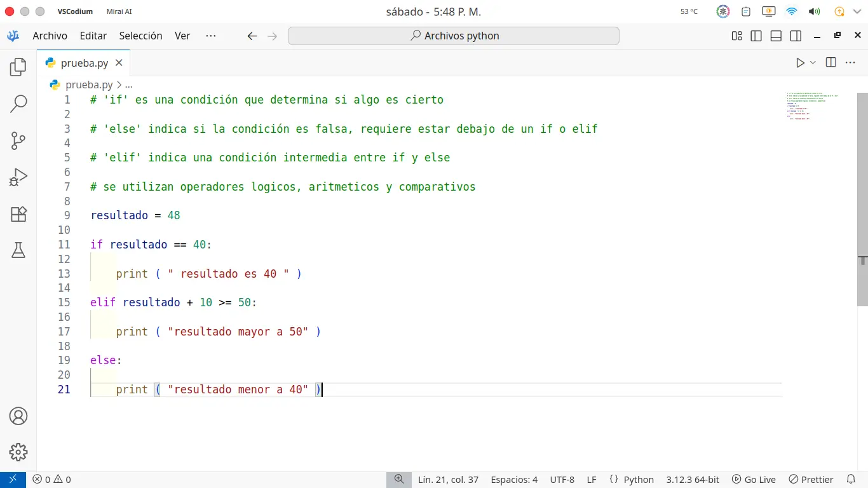Open the LF end-of-line selector
Viewport: 868px width, 488px height.
pyautogui.click(x=592, y=480)
